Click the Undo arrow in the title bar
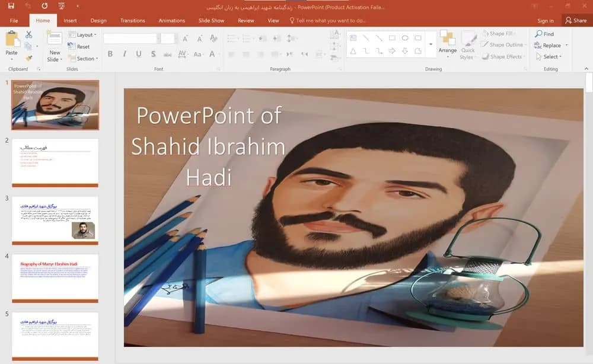593x364 pixels. [28, 6]
